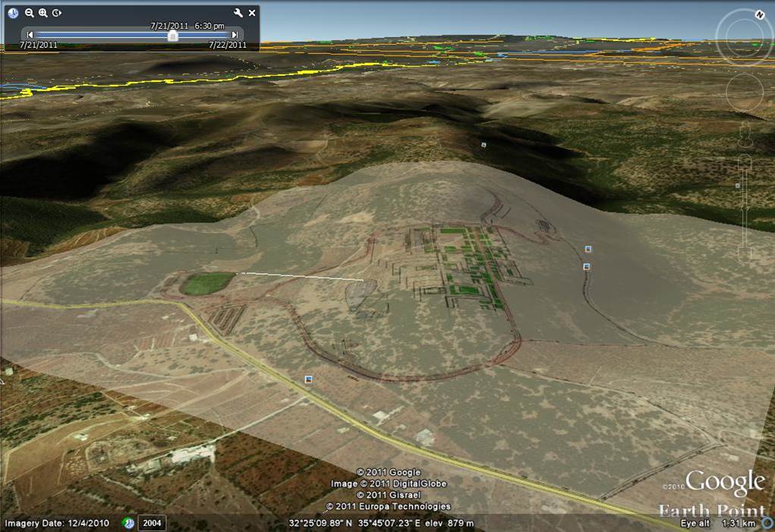Screen dimensions: 775x532
Task: Click the North compass indicator
Action: [758, 14]
